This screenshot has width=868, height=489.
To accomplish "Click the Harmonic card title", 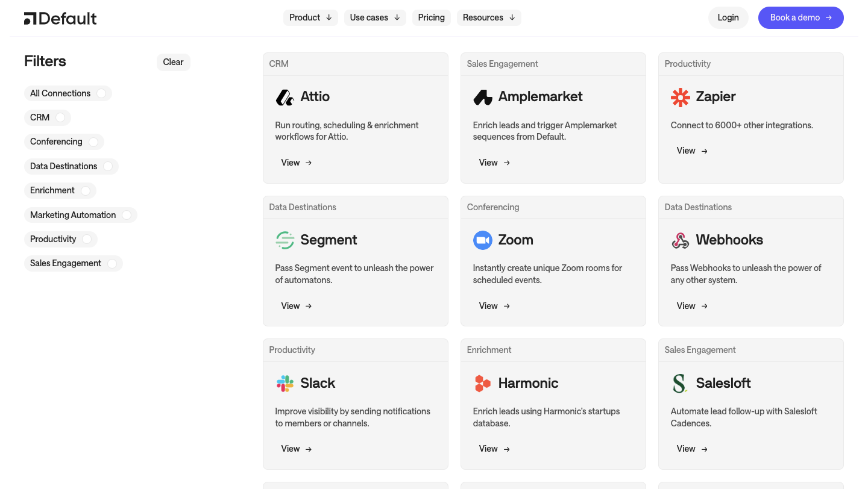I will point(528,384).
